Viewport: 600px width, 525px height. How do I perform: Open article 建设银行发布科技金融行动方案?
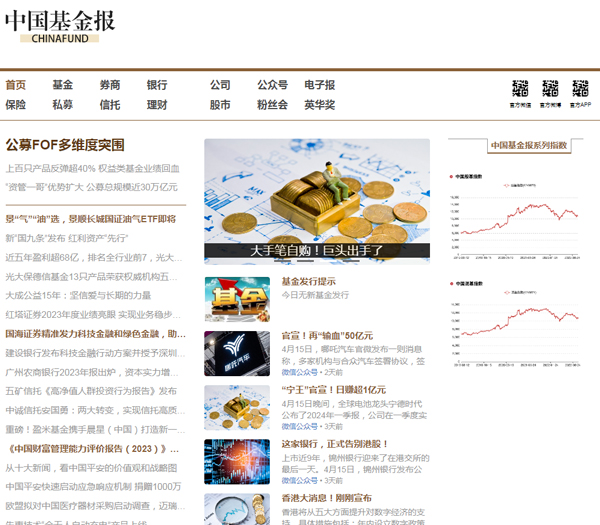coord(95,353)
